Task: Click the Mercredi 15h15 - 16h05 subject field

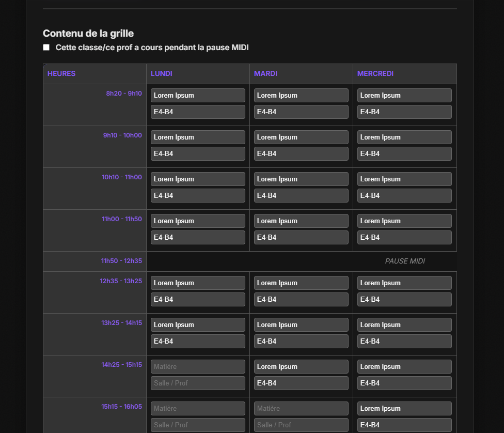Action: click(x=404, y=409)
